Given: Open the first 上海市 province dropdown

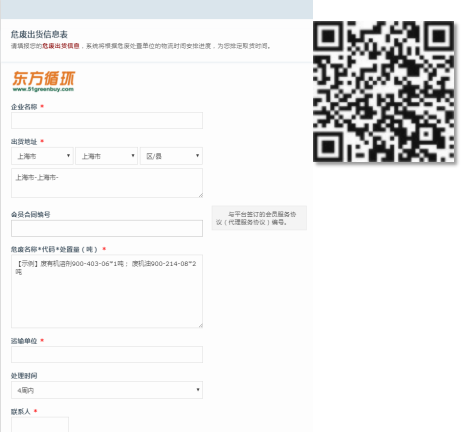Looking at the screenshot, I should pyautogui.click(x=42, y=156).
